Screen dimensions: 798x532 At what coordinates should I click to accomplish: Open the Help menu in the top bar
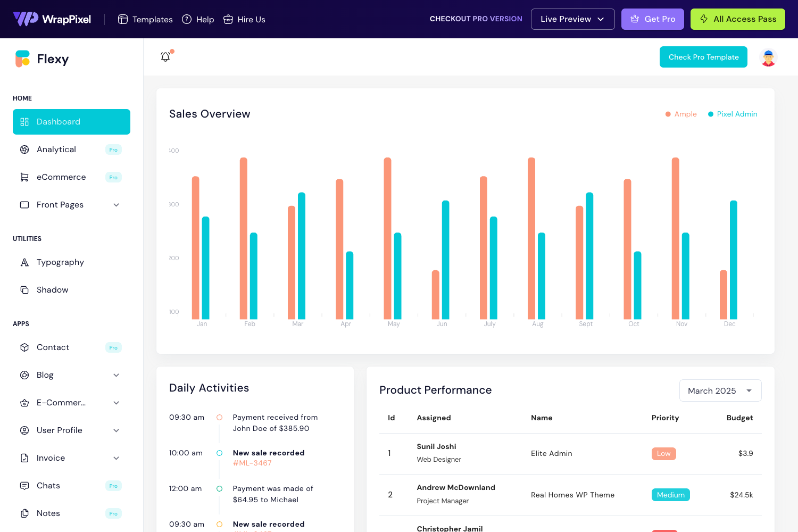pos(197,19)
